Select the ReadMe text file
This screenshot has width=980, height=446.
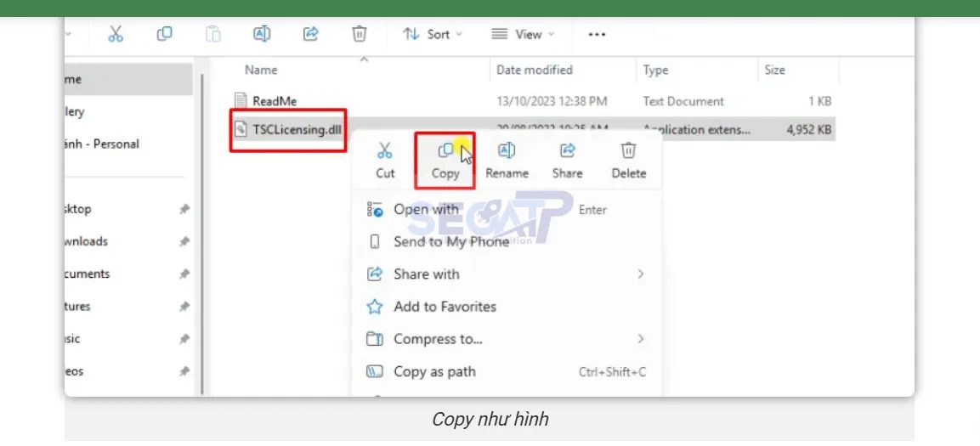coord(275,100)
